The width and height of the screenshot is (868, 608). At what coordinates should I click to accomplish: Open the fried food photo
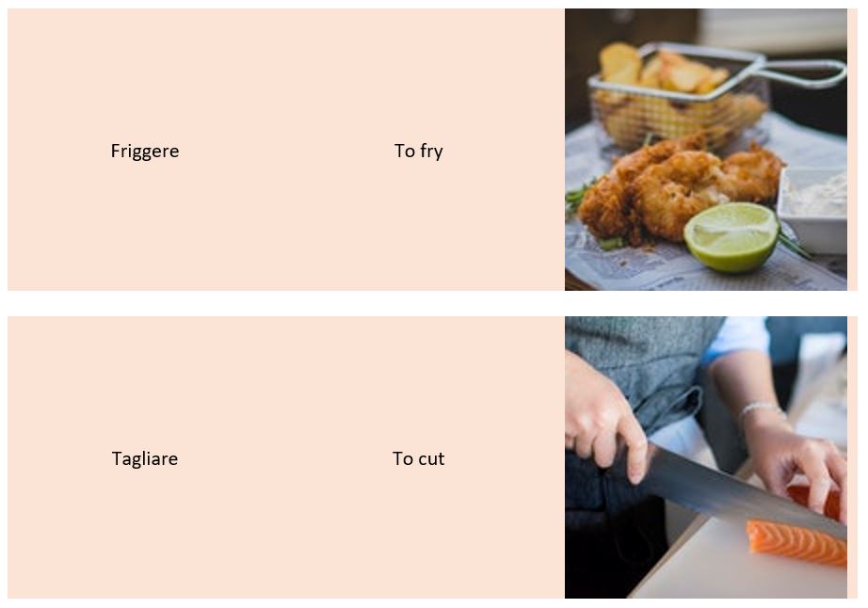706,150
